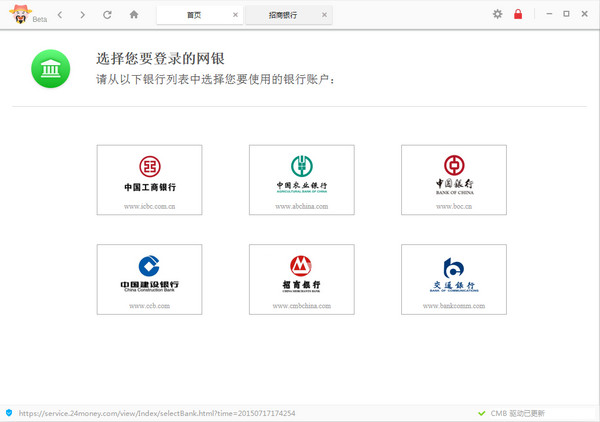Click the green bank building icon
The height and width of the screenshot is (422, 600).
(48, 68)
